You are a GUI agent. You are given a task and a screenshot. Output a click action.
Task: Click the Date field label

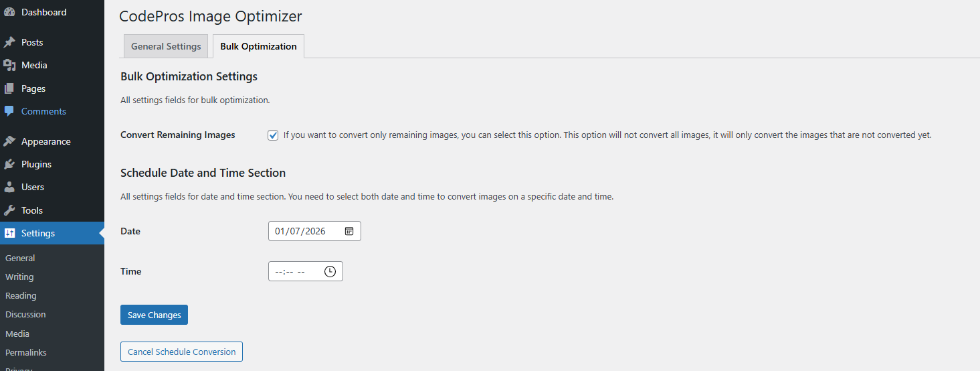click(x=130, y=231)
